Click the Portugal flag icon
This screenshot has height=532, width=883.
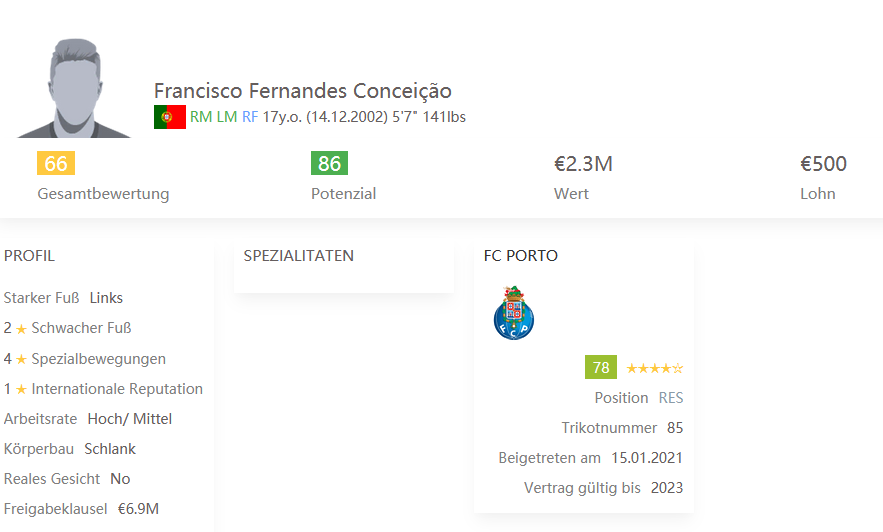click(x=169, y=117)
